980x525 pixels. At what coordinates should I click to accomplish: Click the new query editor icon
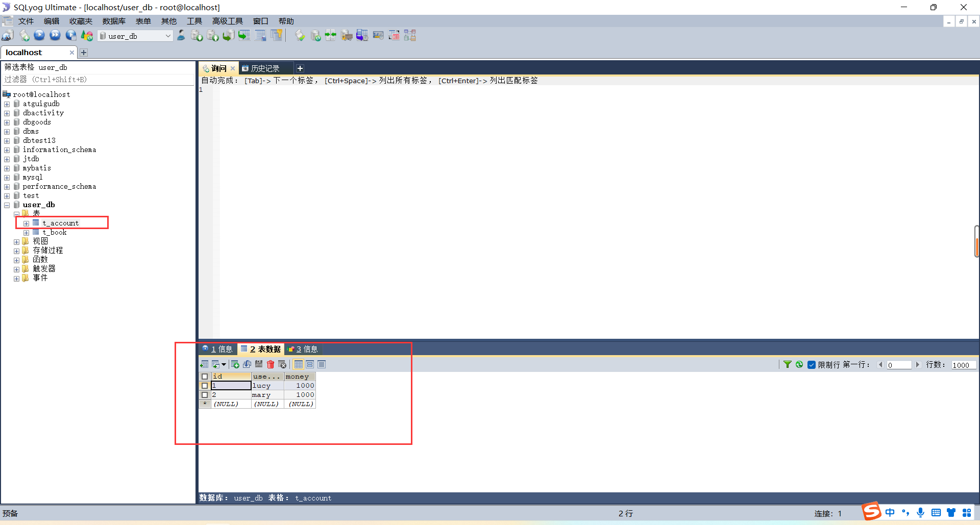[24, 36]
